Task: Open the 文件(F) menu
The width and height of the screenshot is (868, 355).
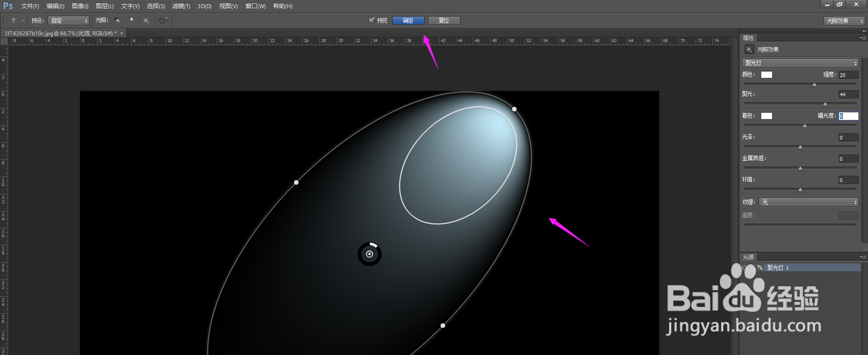Action: pos(30,6)
